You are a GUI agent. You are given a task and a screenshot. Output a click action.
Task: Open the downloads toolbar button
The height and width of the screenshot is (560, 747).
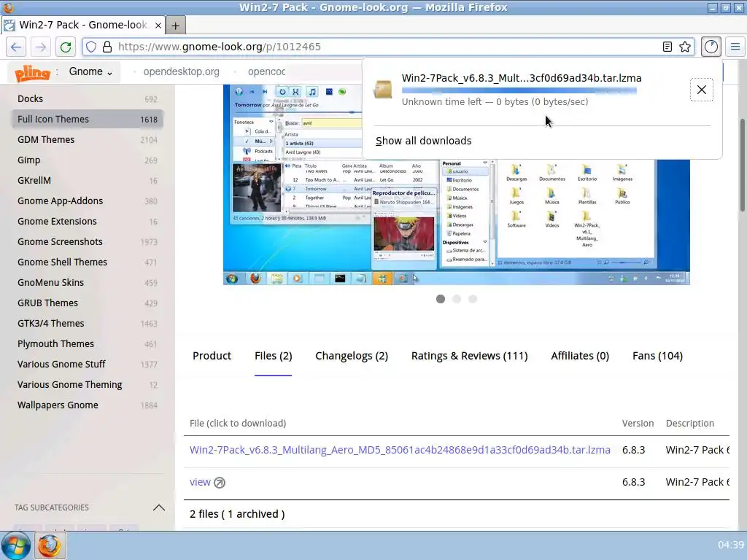pyautogui.click(x=711, y=47)
